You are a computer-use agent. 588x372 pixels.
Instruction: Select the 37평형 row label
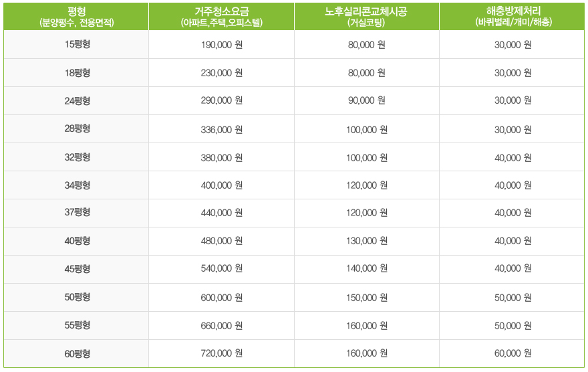[x=78, y=212]
